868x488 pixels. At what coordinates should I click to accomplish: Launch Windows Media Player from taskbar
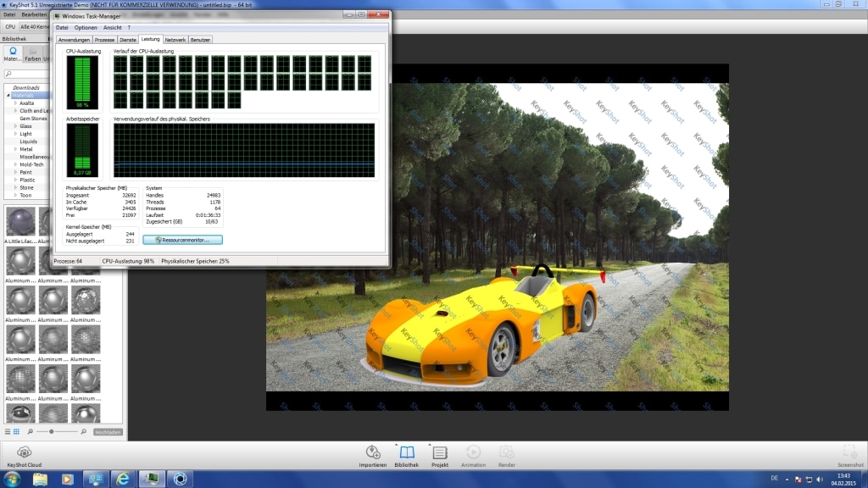tap(68, 479)
